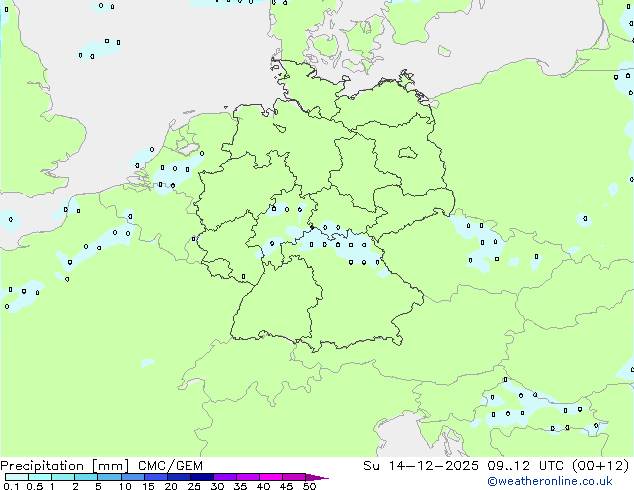Click the '09..12 UTC' time text
The height and width of the screenshot is (490, 634).
(525, 466)
